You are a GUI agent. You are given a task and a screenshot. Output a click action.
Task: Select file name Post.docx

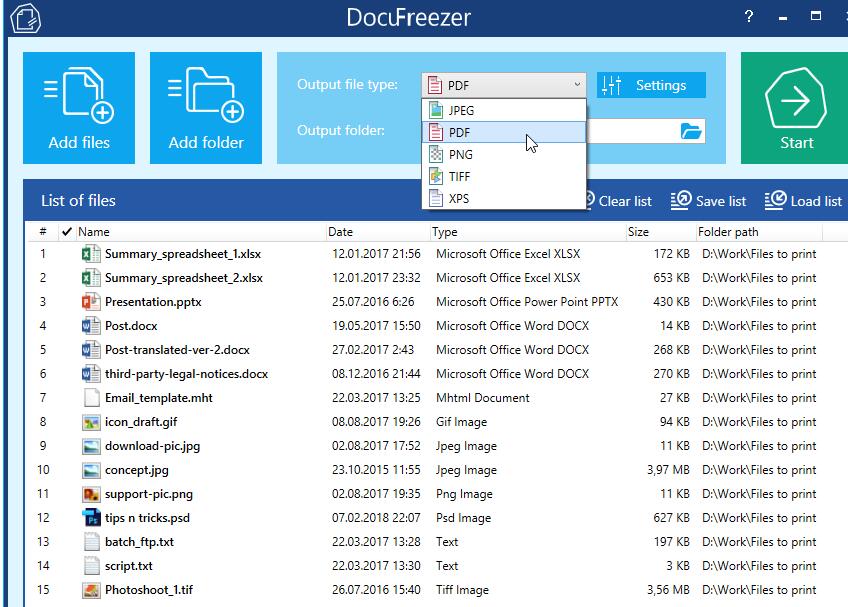coord(131,326)
